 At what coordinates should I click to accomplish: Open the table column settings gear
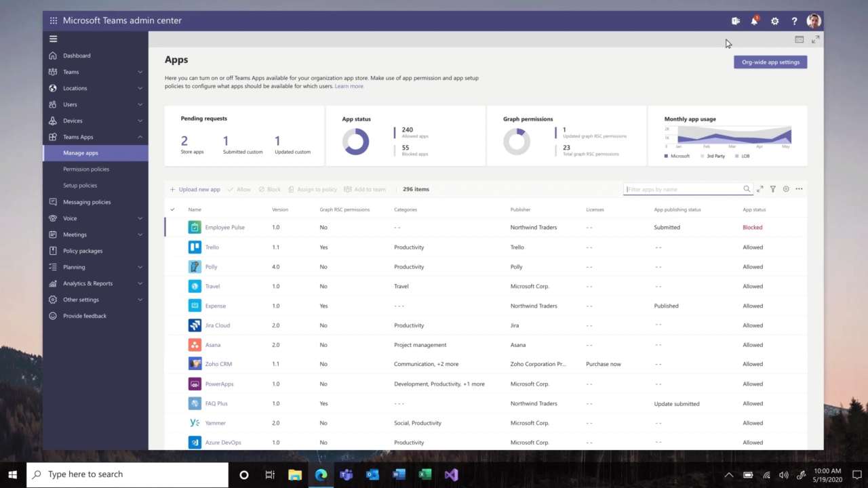click(786, 189)
